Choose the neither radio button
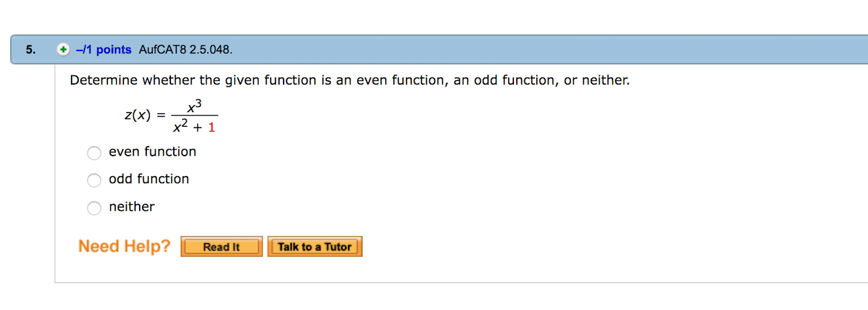Image resolution: width=868 pixels, height=310 pixels. 94,208
